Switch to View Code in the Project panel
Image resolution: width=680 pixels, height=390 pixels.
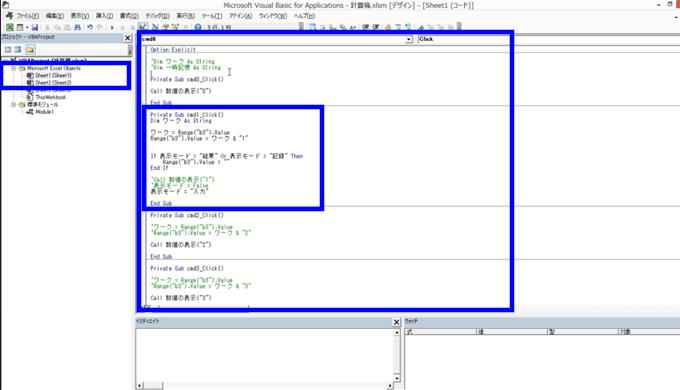coord(8,49)
